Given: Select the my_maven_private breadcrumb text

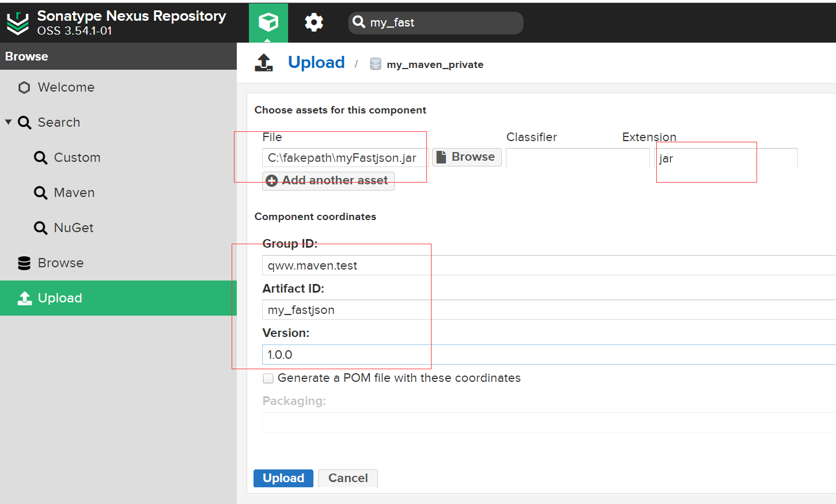Looking at the screenshot, I should coord(435,65).
